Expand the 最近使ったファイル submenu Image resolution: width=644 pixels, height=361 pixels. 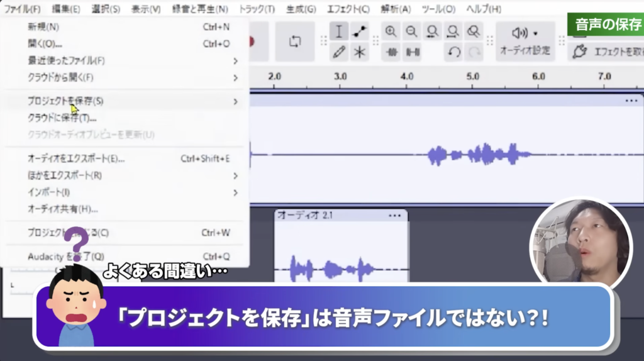point(126,61)
